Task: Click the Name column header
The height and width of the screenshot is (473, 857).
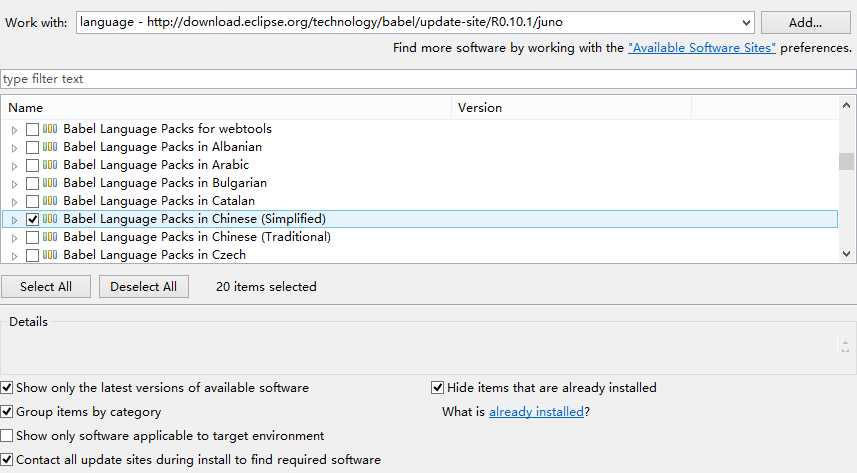Action: point(226,108)
